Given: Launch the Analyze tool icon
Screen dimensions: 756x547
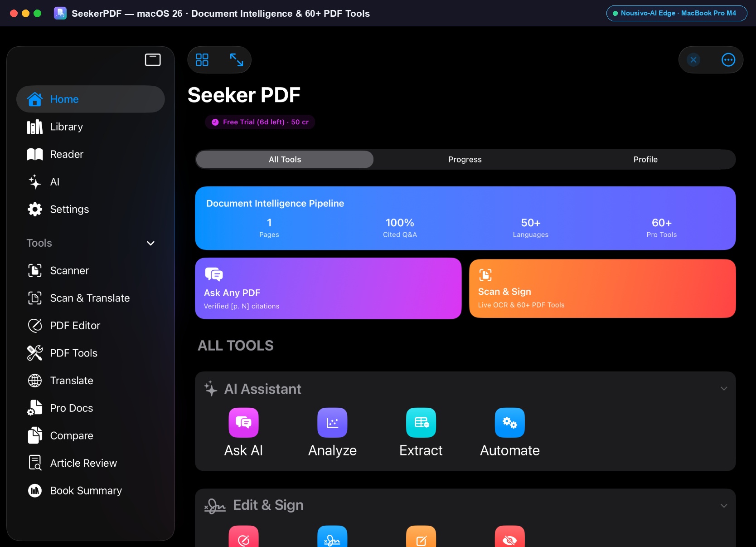Looking at the screenshot, I should click(332, 423).
